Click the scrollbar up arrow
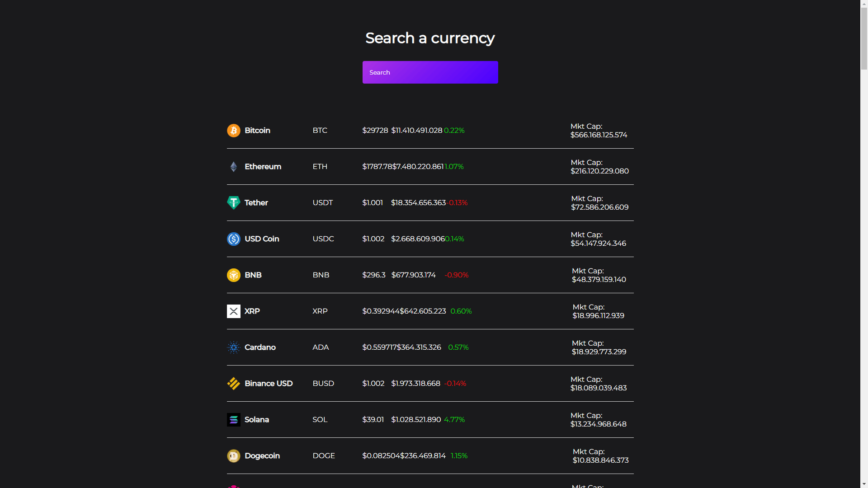 click(864, 4)
